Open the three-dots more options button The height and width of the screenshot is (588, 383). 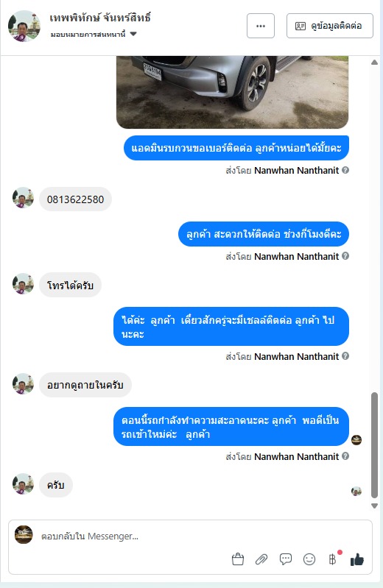click(261, 26)
